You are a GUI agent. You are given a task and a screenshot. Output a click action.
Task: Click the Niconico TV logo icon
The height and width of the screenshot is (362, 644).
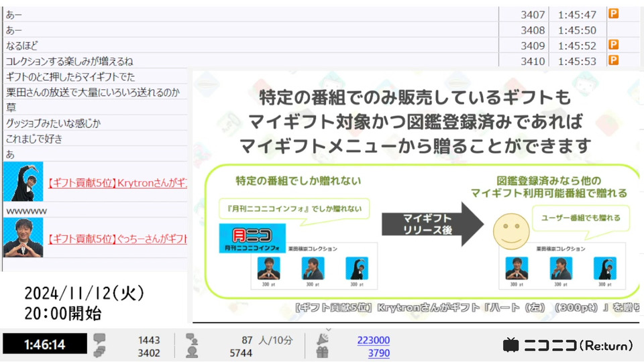[x=511, y=345]
